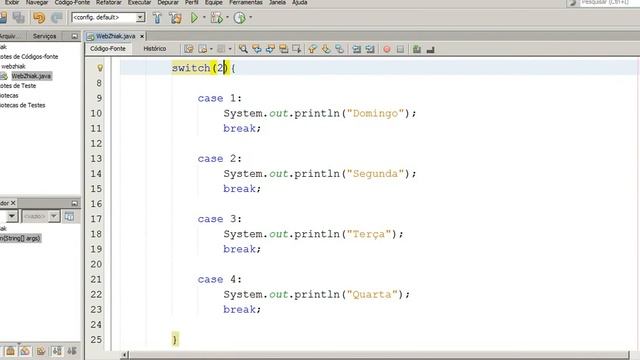The width and height of the screenshot is (640, 360).
Task: Select the Código-Fonte view button
Action: click(x=108, y=49)
